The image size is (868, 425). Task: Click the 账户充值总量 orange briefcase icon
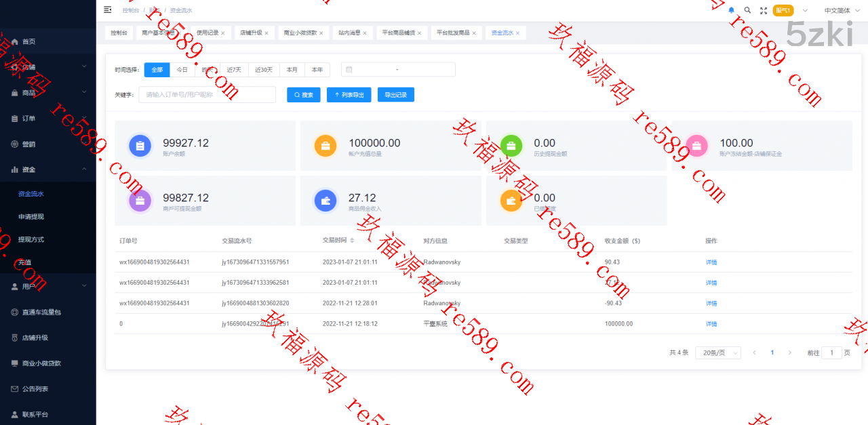[x=325, y=146]
